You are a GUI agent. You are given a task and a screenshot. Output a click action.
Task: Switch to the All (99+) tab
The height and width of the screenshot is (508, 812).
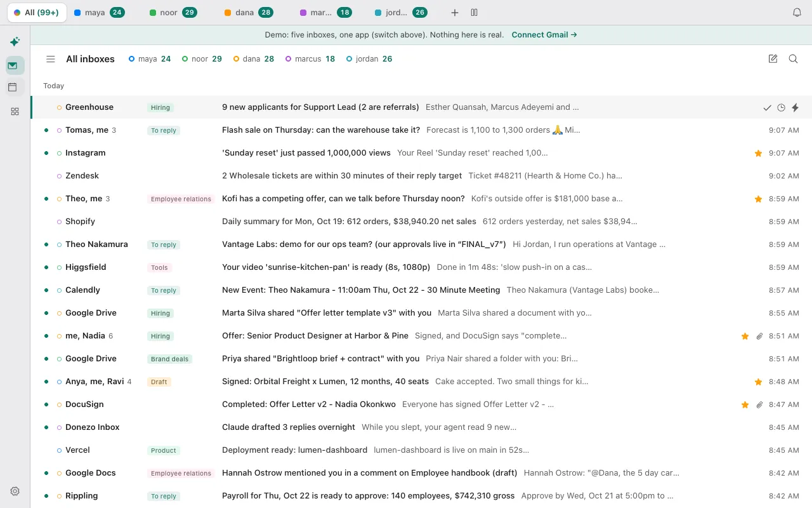coord(37,13)
